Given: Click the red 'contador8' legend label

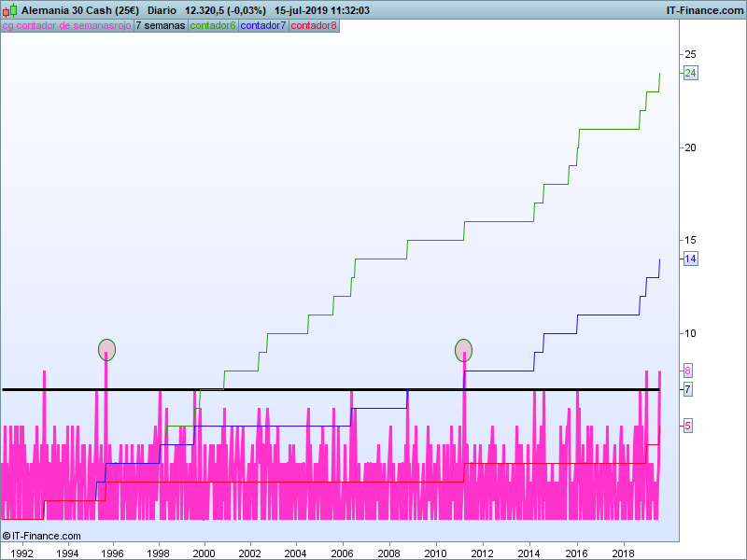Looking at the screenshot, I should [314, 25].
